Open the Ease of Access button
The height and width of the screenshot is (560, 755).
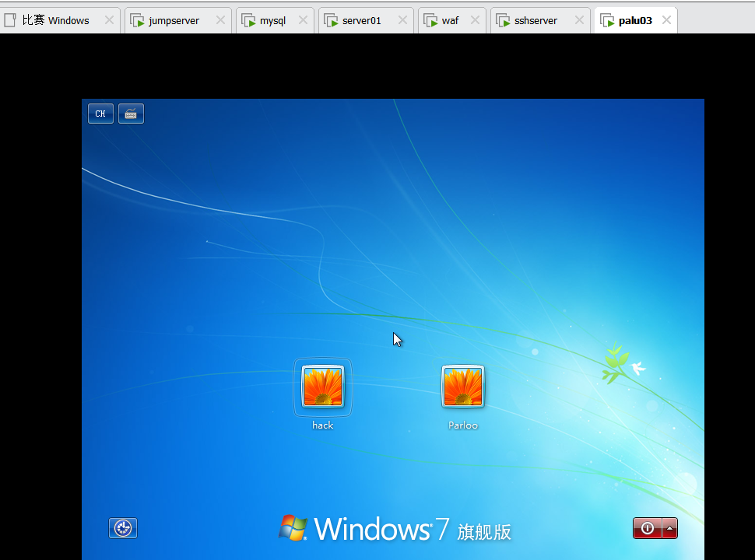123,528
